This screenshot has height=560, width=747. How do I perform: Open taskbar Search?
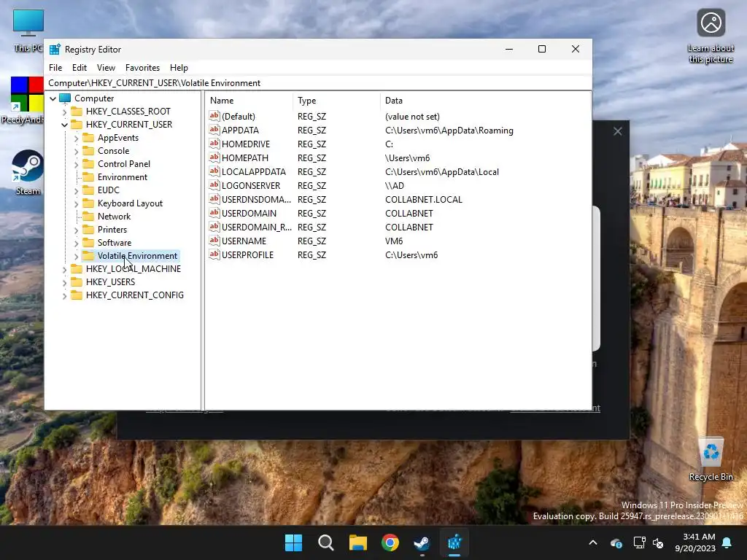(326, 542)
